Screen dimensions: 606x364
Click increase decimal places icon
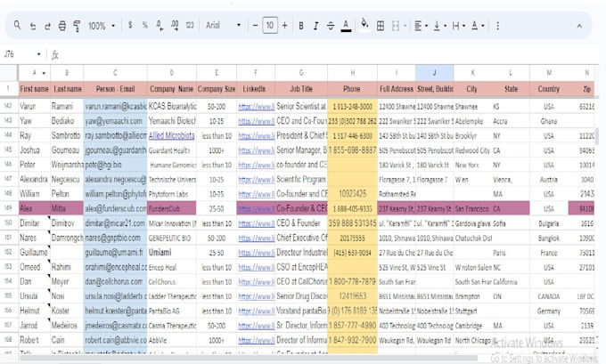coord(175,26)
